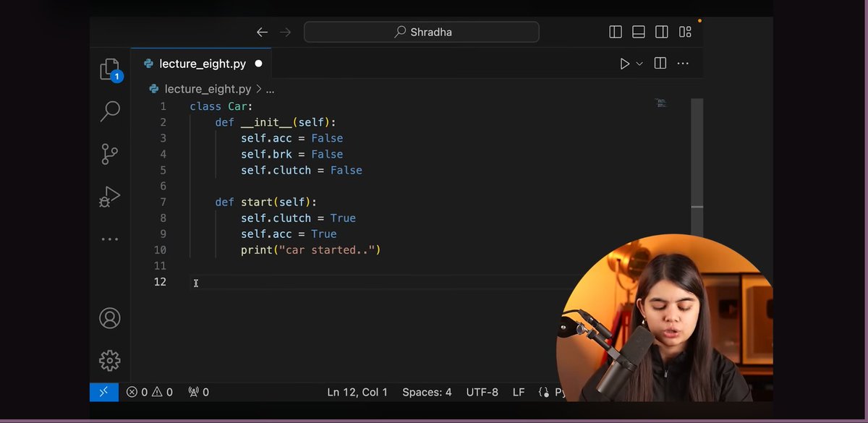
Task: Open the Run and Debug view
Action: click(x=109, y=196)
